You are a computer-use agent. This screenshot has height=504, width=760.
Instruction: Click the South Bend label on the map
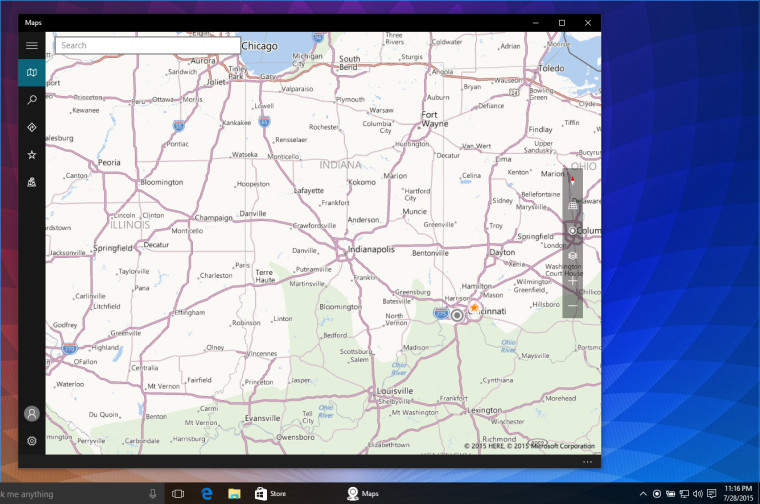point(349,63)
